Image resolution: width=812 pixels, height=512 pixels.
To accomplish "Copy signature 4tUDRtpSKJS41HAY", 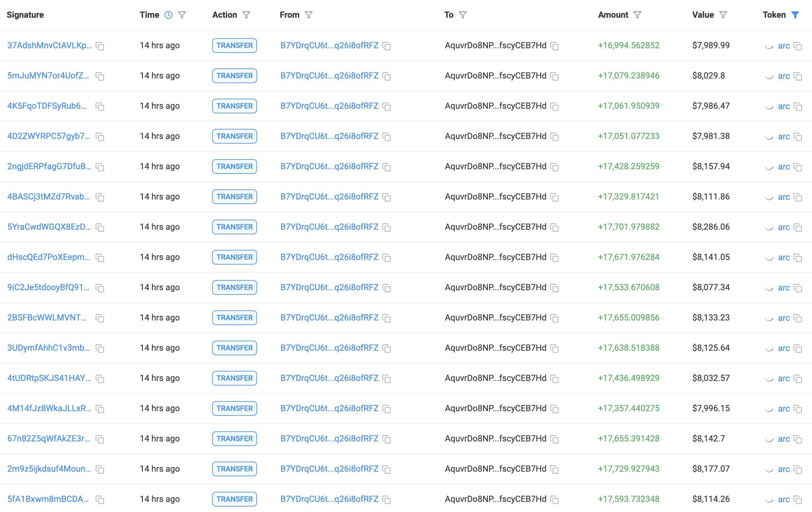I will (x=100, y=379).
